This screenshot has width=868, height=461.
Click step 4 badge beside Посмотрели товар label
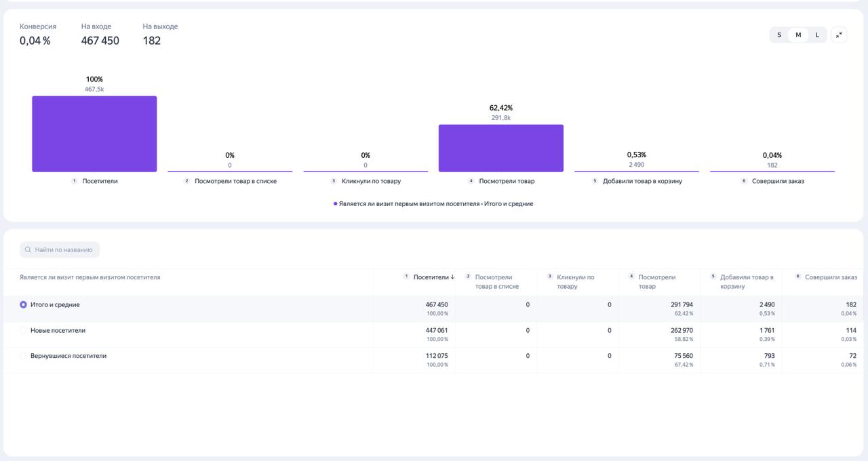[x=471, y=181]
